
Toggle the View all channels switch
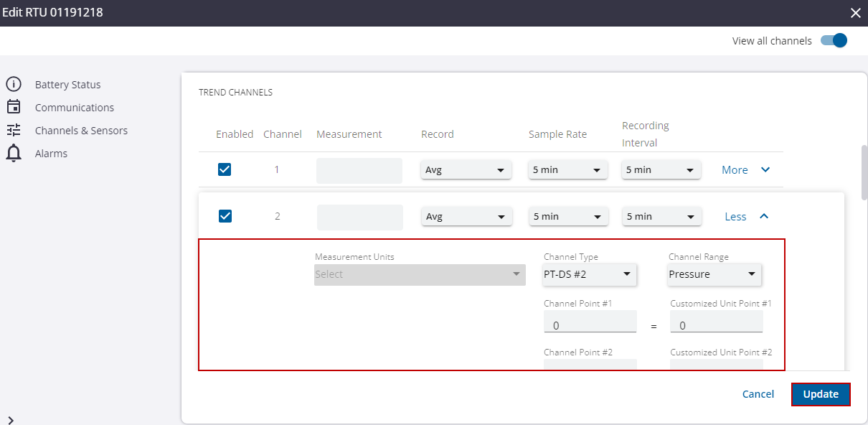click(x=834, y=40)
